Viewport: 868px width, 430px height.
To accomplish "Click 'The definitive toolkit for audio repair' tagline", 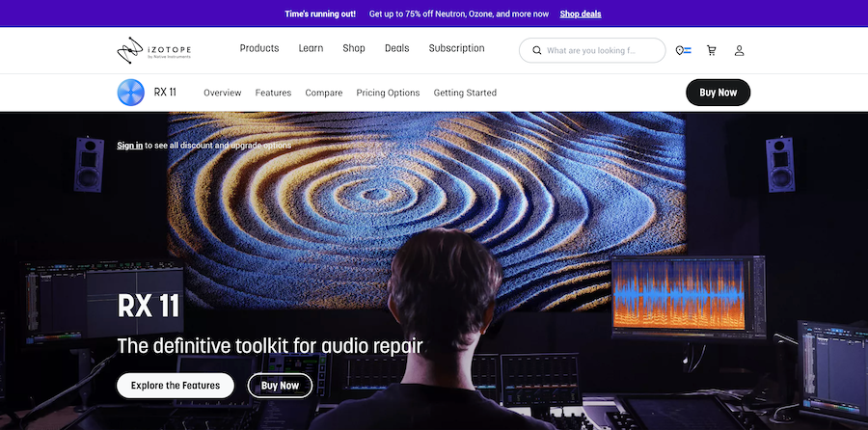I will coord(270,346).
